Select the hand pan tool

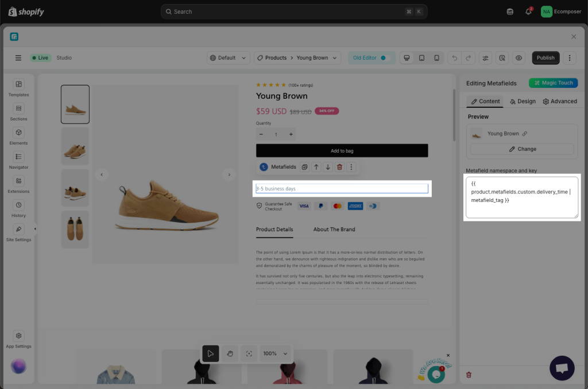[230, 353]
